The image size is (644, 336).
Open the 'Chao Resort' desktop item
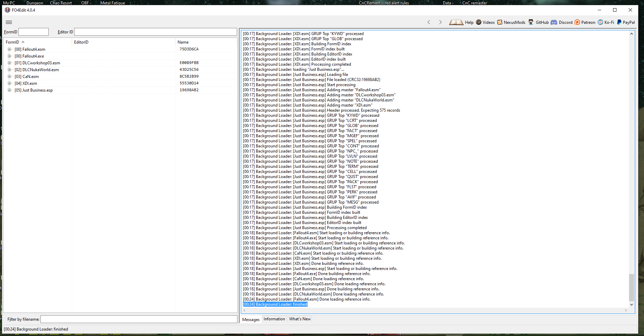click(x=61, y=3)
